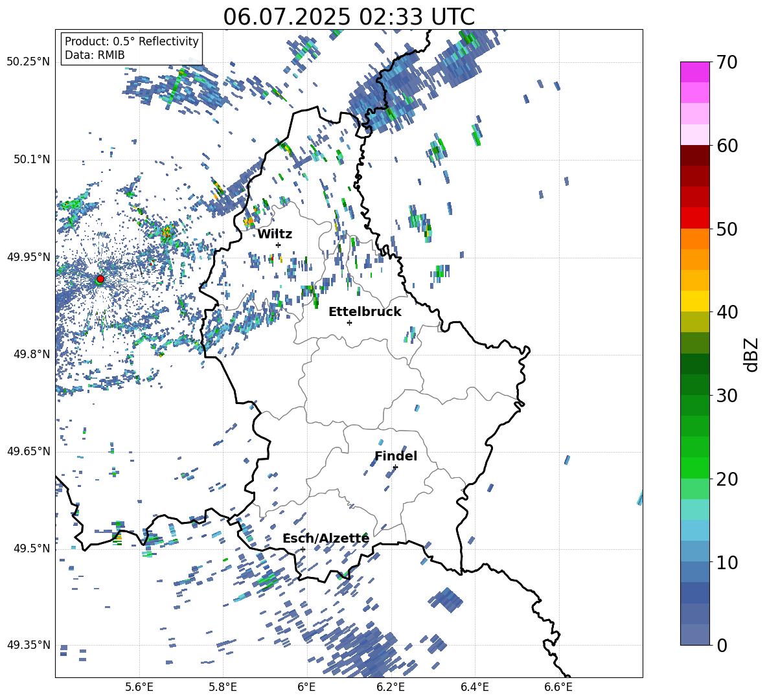The image size is (767, 700).
Task: Click the 6.6°E longitude label
Action: pyautogui.click(x=558, y=687)
